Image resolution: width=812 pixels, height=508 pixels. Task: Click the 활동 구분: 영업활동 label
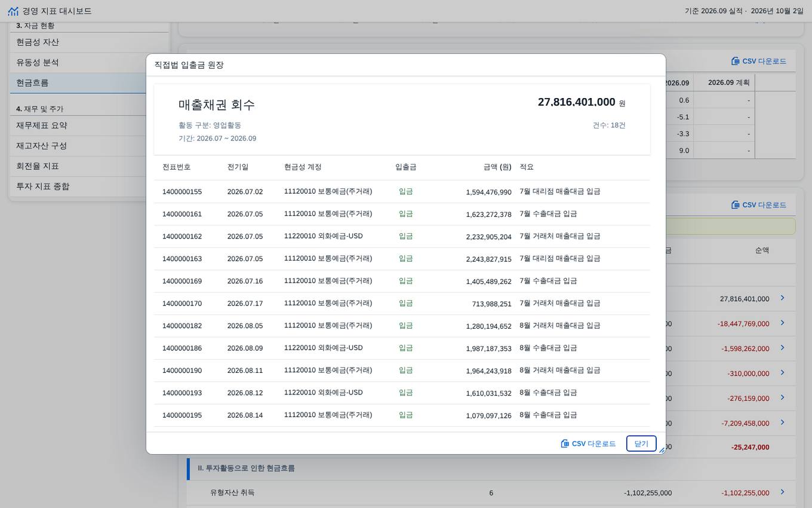[x=210, y=126]
